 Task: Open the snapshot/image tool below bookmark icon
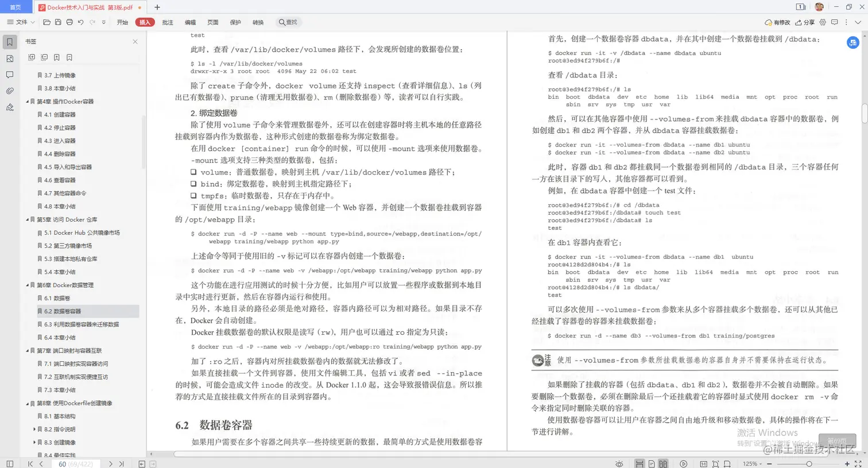[x=9, y=58]
